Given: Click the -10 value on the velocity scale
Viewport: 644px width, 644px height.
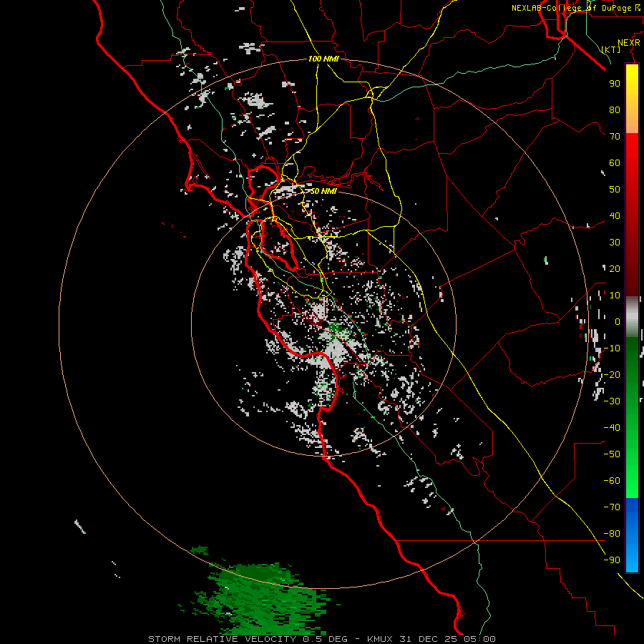Looking at the screenshot, I should 612,348.
